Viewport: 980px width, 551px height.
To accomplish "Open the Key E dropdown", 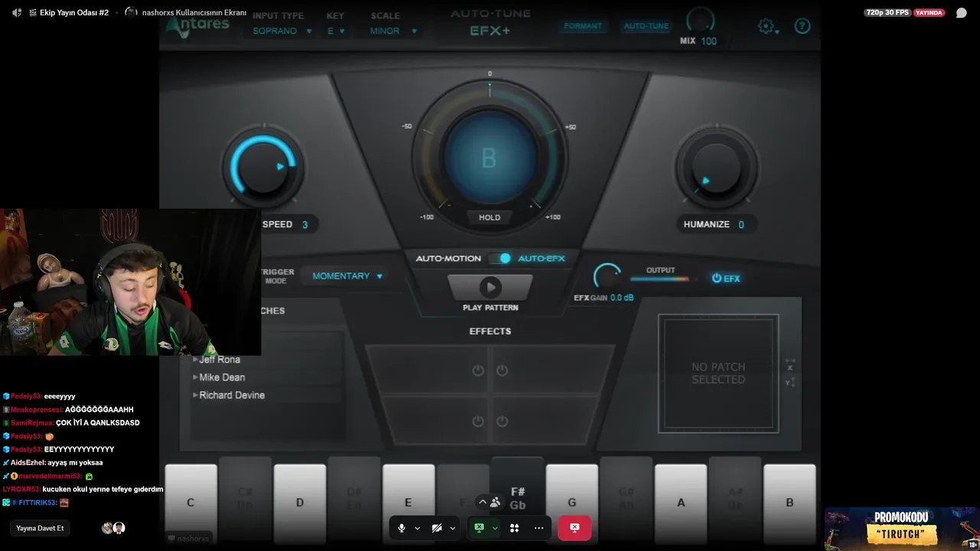I will point(336,31).
